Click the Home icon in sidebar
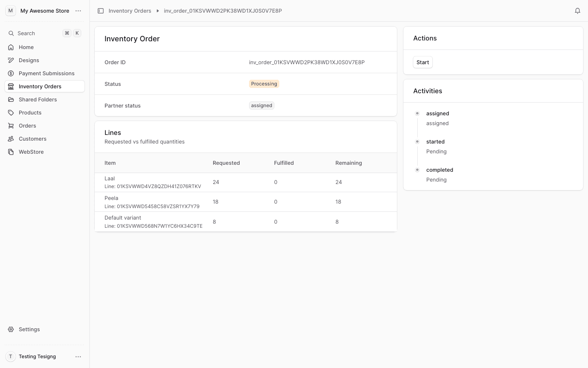 coord(11,47)
